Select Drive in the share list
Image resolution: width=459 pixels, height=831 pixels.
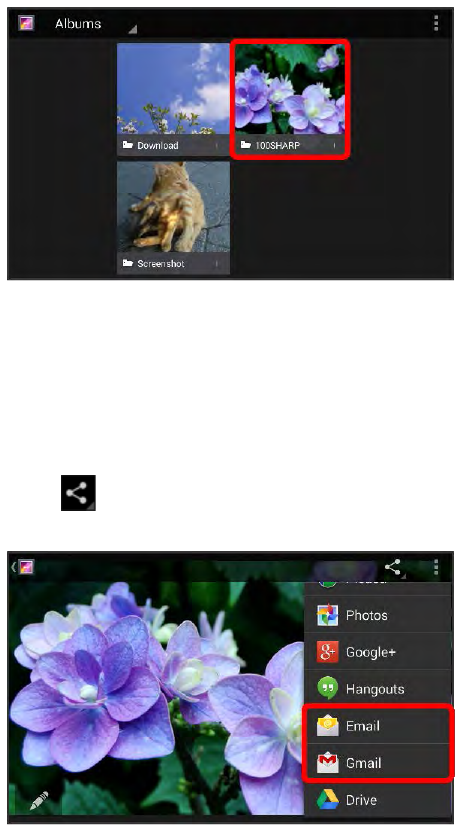click(x=378, y=800)
